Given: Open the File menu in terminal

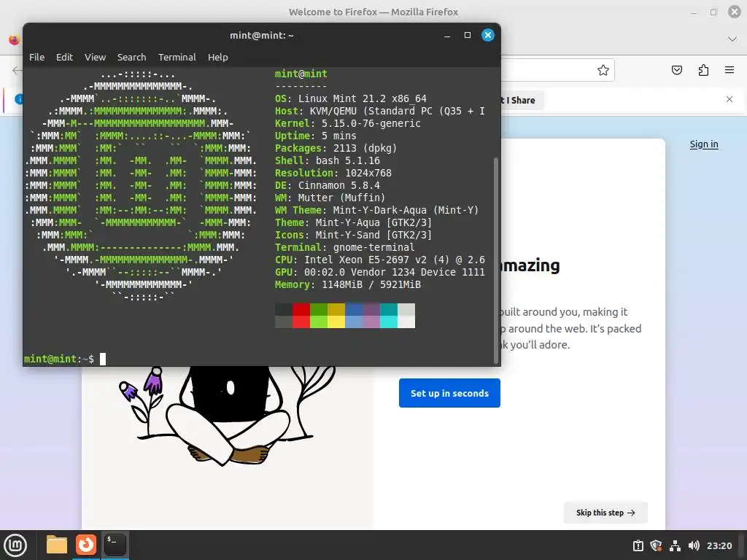Looking at the screenshot, I should (36, 57).
